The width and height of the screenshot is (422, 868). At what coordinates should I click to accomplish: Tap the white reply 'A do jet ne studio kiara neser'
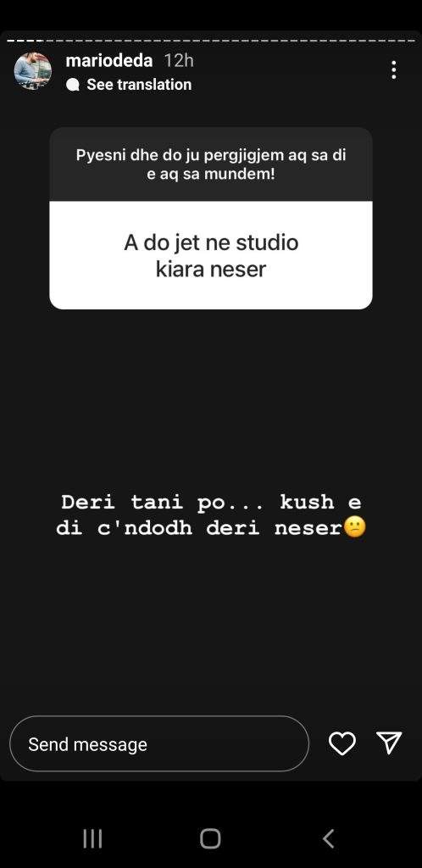(x=211, y=255)
